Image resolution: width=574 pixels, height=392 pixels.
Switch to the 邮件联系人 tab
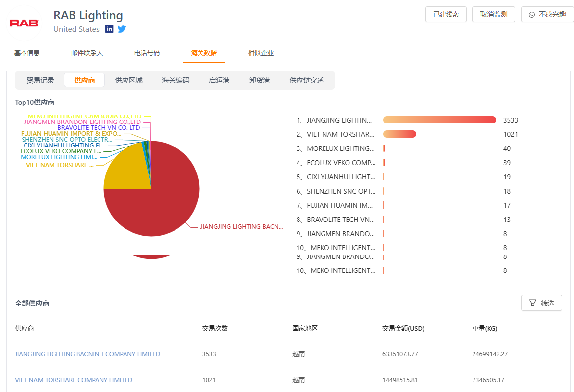point(87,53)
